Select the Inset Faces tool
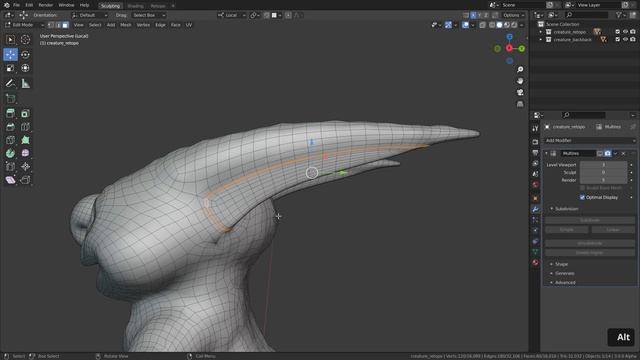 click(x=25, y=114)
